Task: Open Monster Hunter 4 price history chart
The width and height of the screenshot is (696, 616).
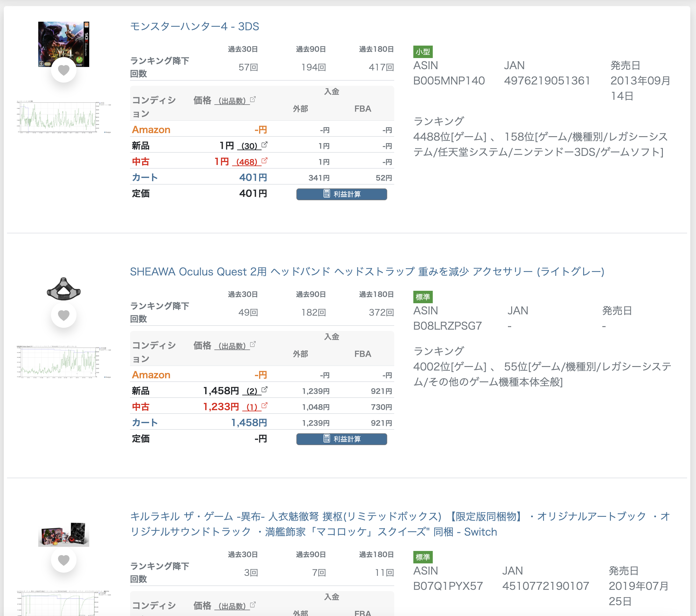Action: tap(64, 117)
